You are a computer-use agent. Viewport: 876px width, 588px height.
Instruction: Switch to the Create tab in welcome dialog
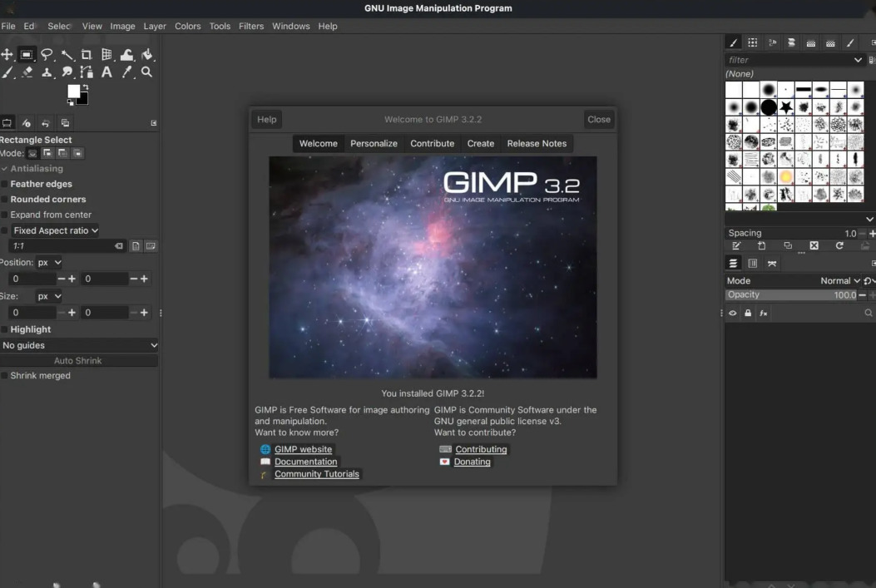(x=481, y=144)
